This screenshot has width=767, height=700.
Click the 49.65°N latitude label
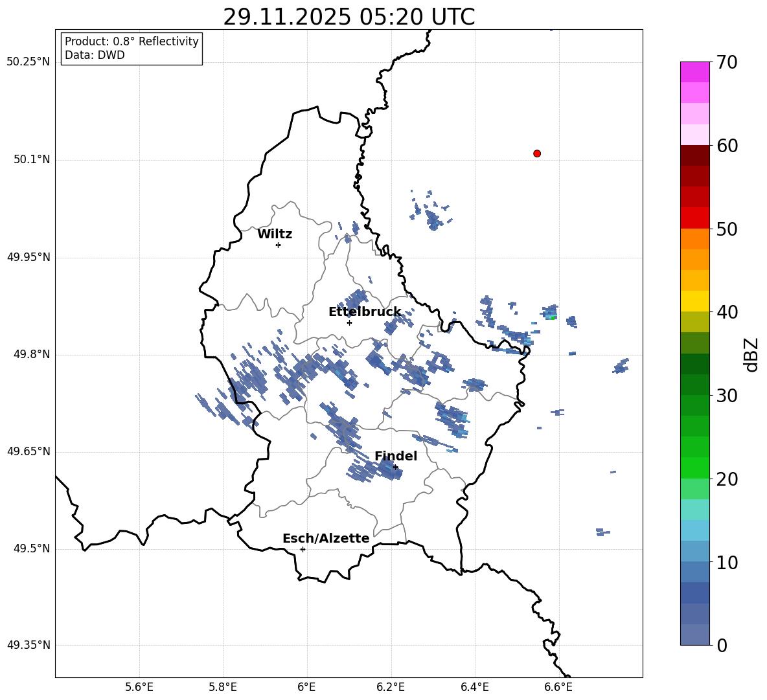click(28, 451)
